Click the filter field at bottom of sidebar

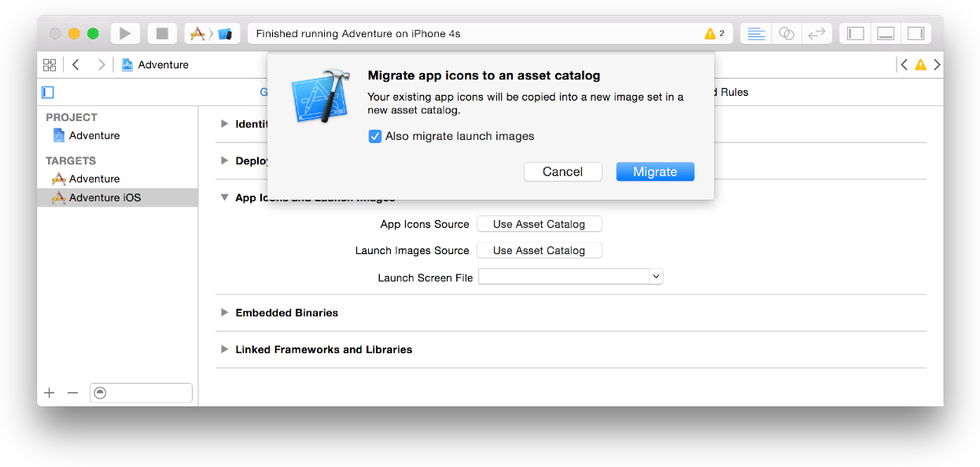coord(141,392)
